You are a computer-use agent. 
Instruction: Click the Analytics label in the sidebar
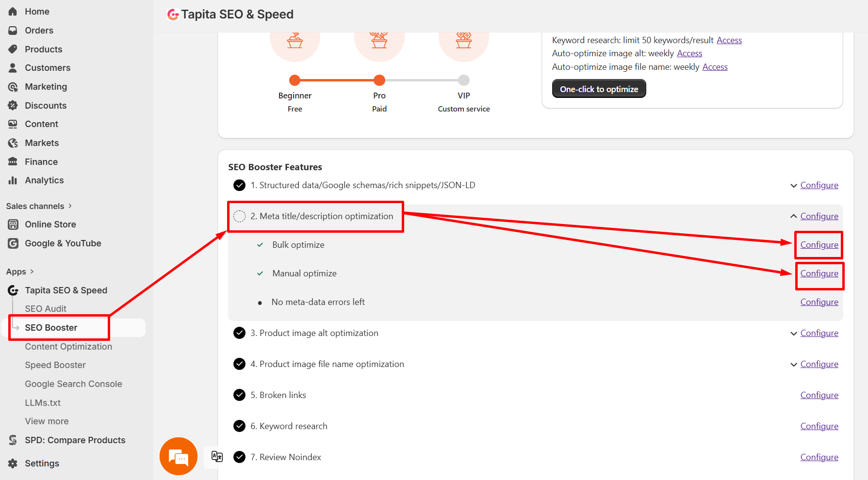[x=44, y=180]
